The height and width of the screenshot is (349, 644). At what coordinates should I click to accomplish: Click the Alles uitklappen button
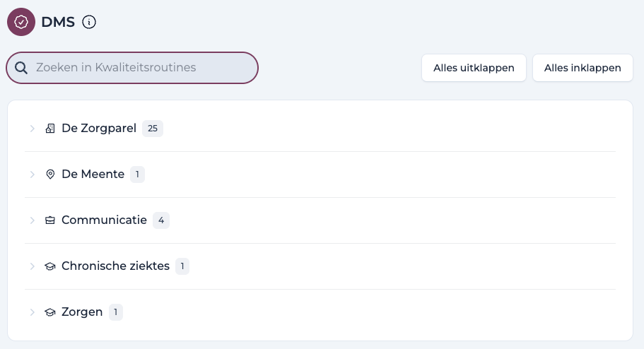coord(474,68)
